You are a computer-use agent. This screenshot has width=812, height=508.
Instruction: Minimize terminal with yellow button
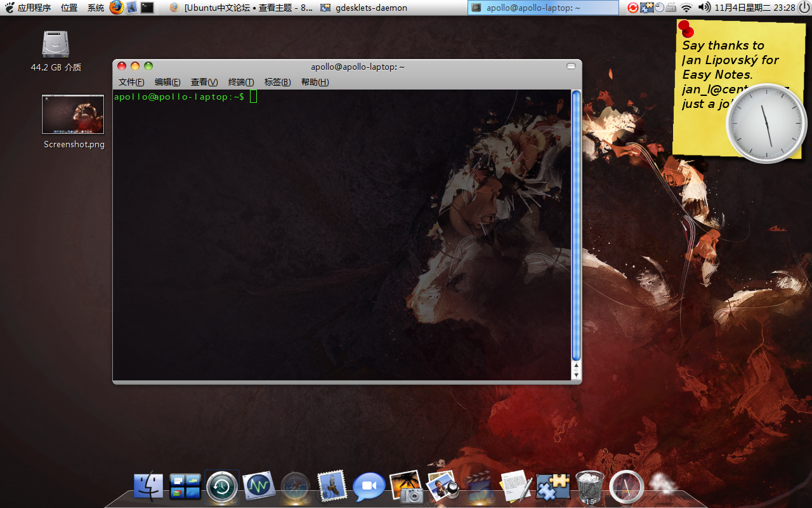pos(135,66)
